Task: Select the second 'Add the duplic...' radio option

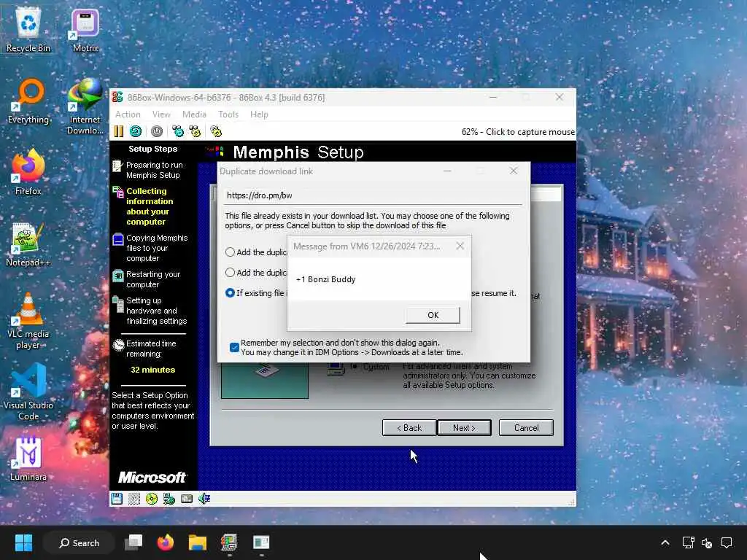Action: point(230,273)
